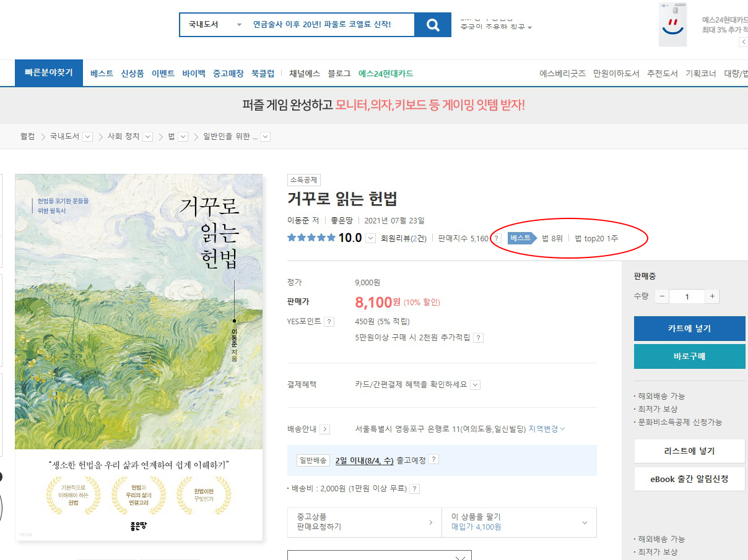Click the 추가적립 help question icon

[x=478, y=338]
